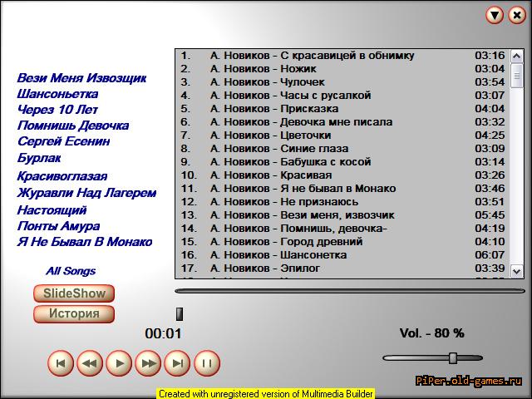Click the 05:45 duration of track 13
The image size is (532, 399).
click(x=490, y=215)
